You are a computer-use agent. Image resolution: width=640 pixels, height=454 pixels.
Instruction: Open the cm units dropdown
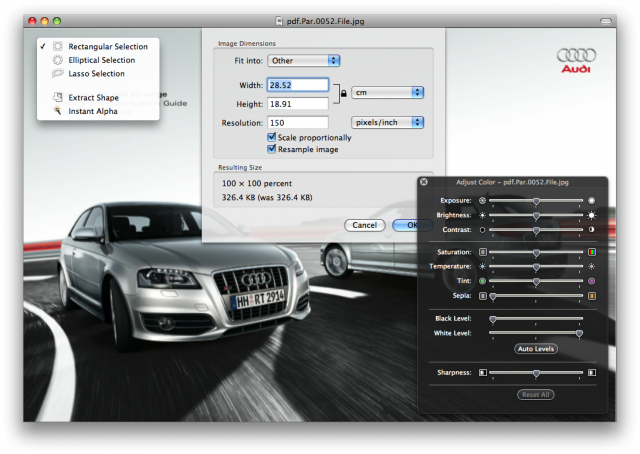(389, 92)
